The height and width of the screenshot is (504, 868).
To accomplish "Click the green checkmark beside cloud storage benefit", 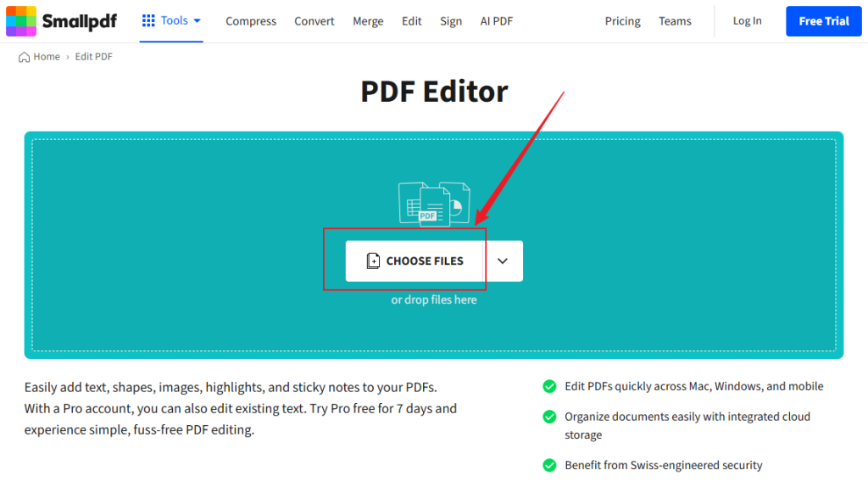I will [x=550, y=417].
